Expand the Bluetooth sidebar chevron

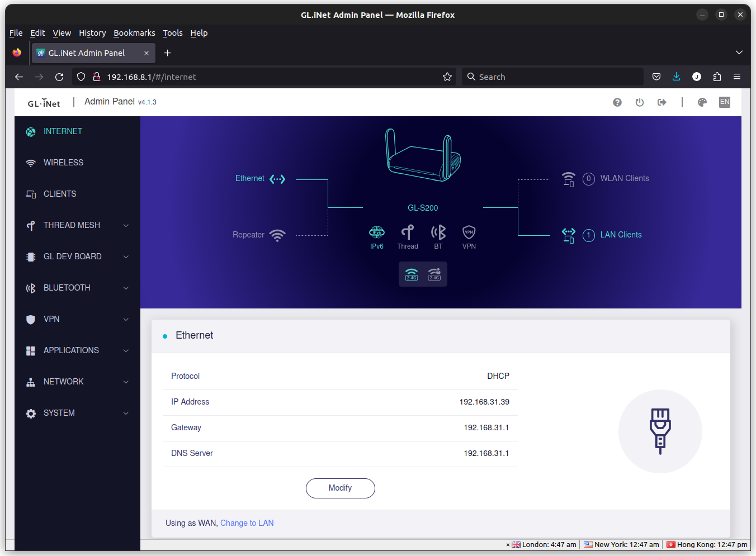126,288
